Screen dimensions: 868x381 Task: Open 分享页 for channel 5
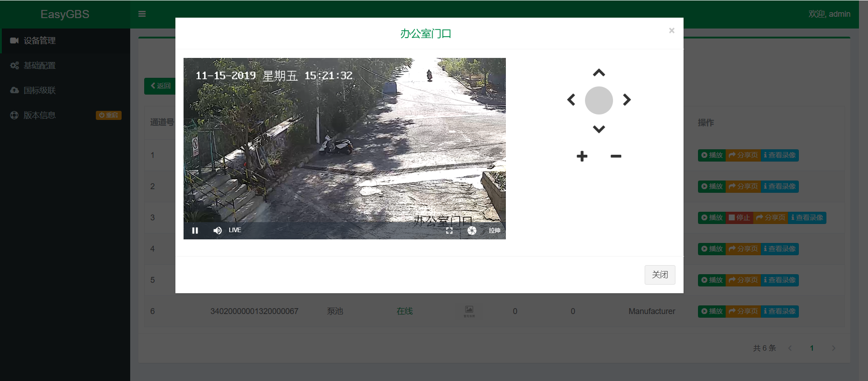click(x=743, y=280)
